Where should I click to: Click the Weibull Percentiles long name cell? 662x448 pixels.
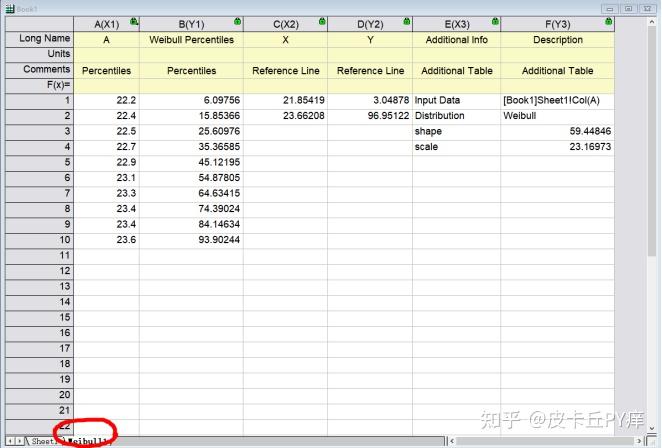(x=191, y=40)
